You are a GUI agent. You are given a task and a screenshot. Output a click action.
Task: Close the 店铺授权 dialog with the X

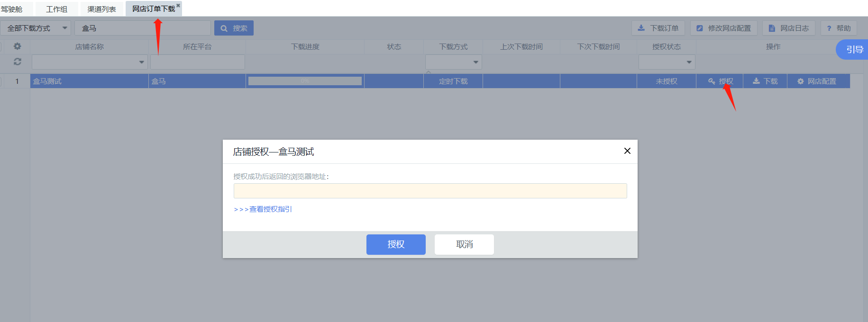pyautogui.click(x=627, y=151)
